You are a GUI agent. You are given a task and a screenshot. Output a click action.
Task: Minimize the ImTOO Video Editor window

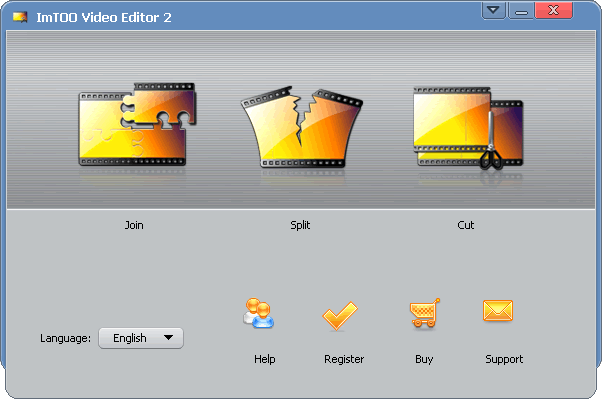(521, 10)
